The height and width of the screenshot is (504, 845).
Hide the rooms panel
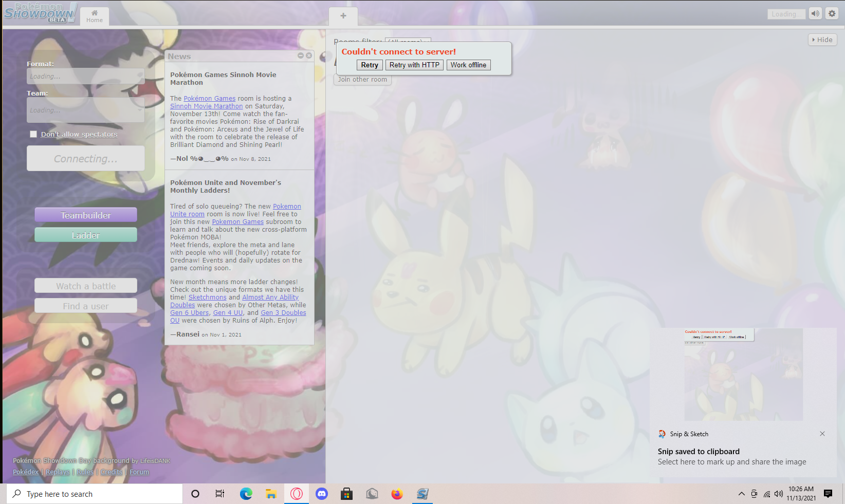pyautogui.click(x=822, y=40)
